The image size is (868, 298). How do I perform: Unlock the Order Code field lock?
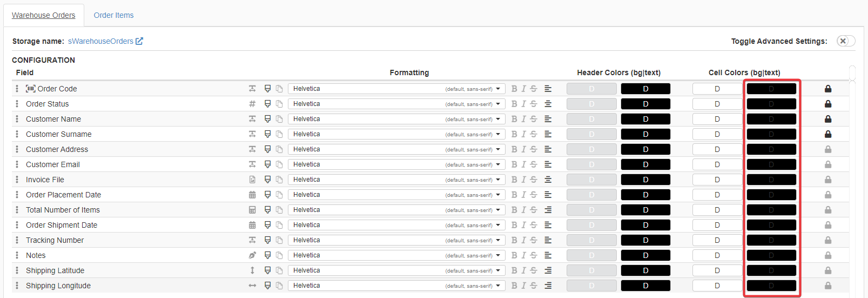point(828,89)
